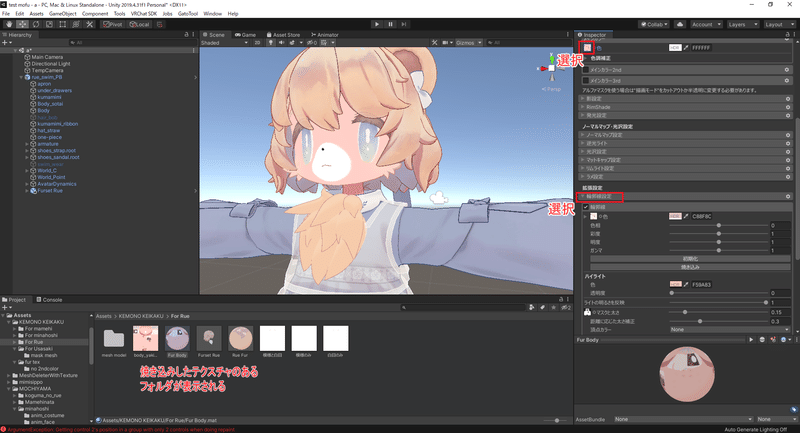Select the Rect Transform tool
This screenshot has width=800, height=433.
[x=62, y=24]
